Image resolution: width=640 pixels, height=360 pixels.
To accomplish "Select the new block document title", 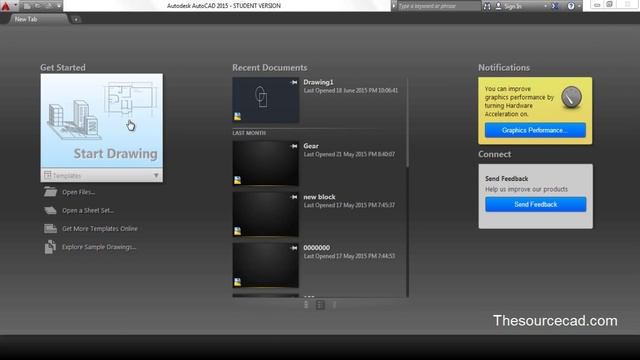I will tap(319, 197).
